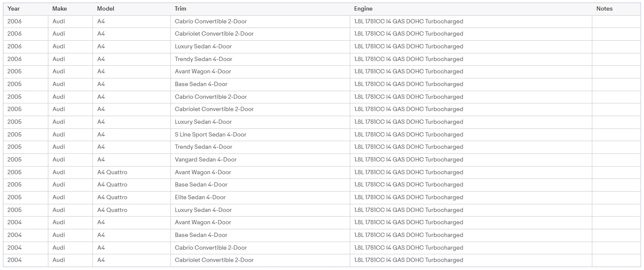Screen dimensions: 644x270
Task: Select the Elite Sedan 4-Door trim cell
Action: coord(200,197)
